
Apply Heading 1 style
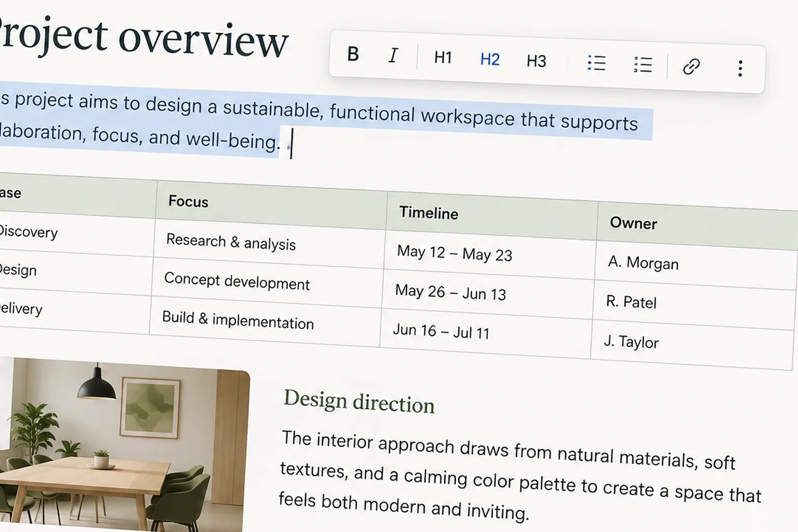(x=443, y=57)
